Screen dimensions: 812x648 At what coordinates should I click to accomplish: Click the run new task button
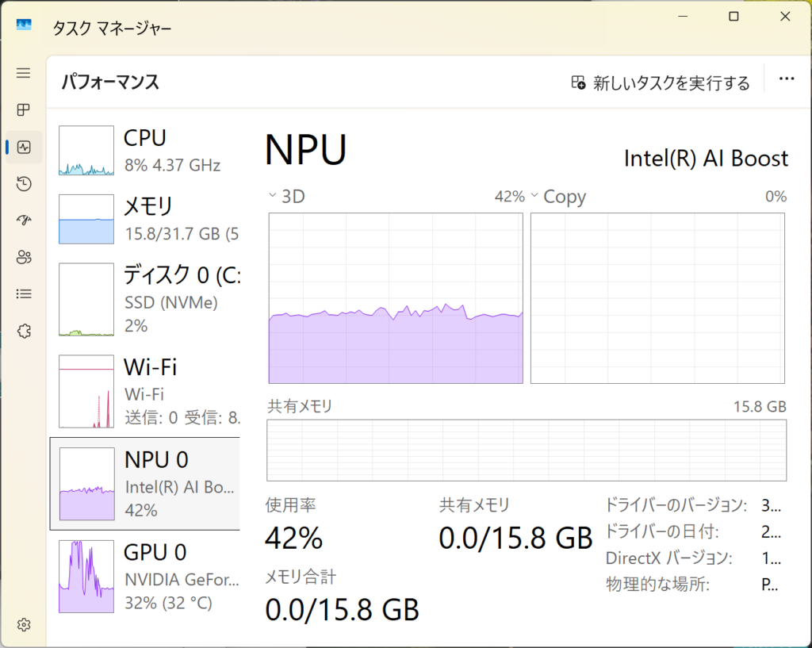(x=661, y=83)
